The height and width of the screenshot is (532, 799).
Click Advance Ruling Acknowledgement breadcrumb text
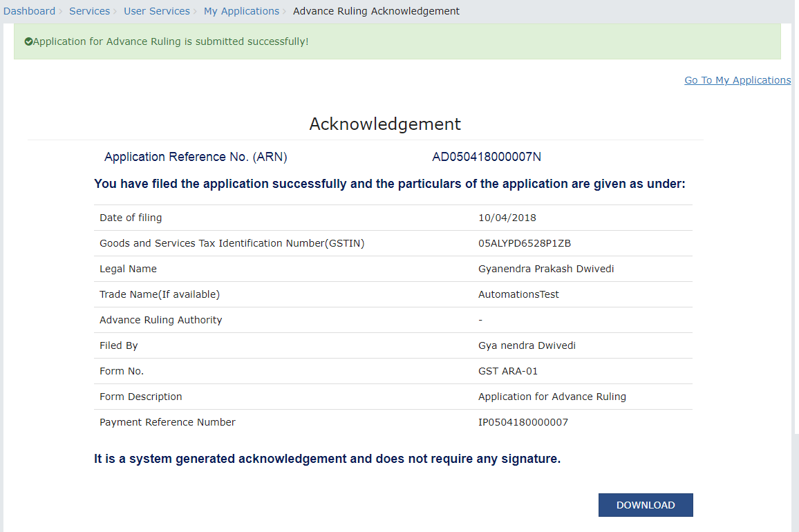pyautogui.click(x=376, y=11)
